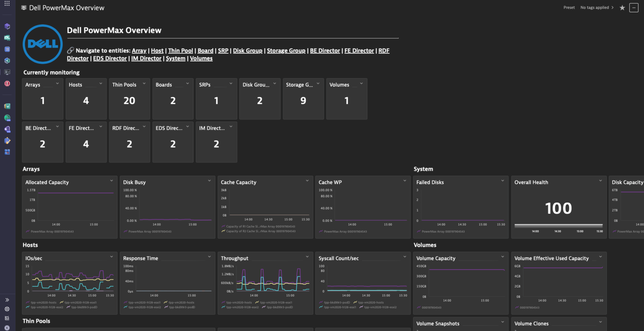The width and height of the screenshot is (644, 331).
Task: Follow the Array navigation link
Action: (x=139, y=50)
